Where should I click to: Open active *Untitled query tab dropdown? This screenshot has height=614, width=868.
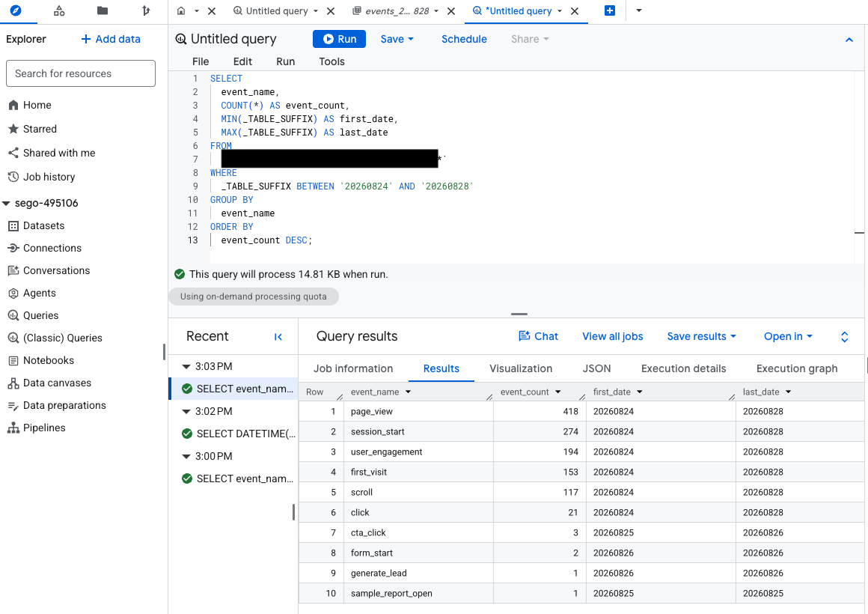[x=560, y=11]
